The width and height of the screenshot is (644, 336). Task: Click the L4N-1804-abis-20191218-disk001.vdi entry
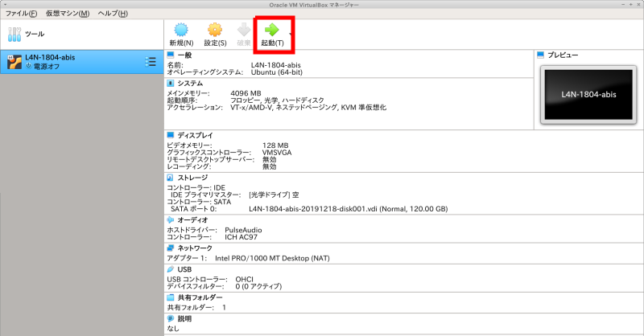(x=349, y=209)
